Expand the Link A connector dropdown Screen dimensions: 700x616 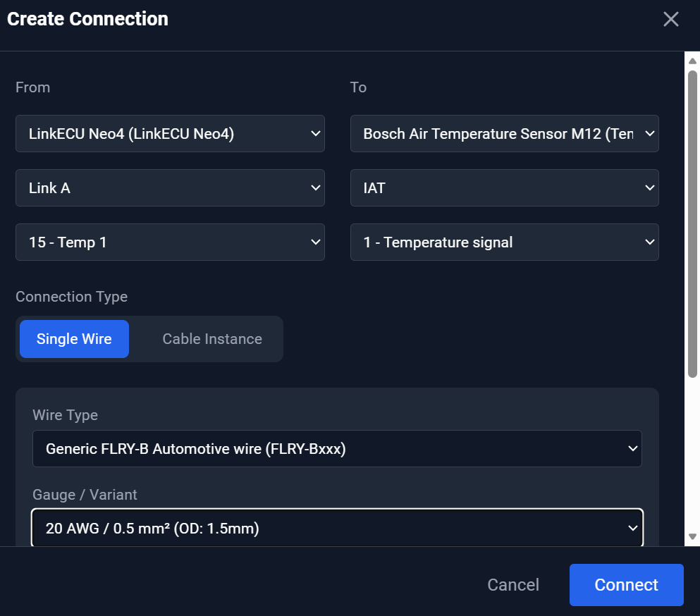(170, 188)
